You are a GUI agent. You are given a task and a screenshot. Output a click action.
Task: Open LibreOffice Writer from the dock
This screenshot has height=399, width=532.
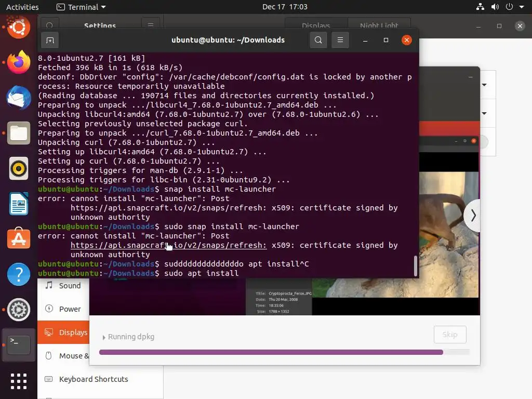[19, 204]
